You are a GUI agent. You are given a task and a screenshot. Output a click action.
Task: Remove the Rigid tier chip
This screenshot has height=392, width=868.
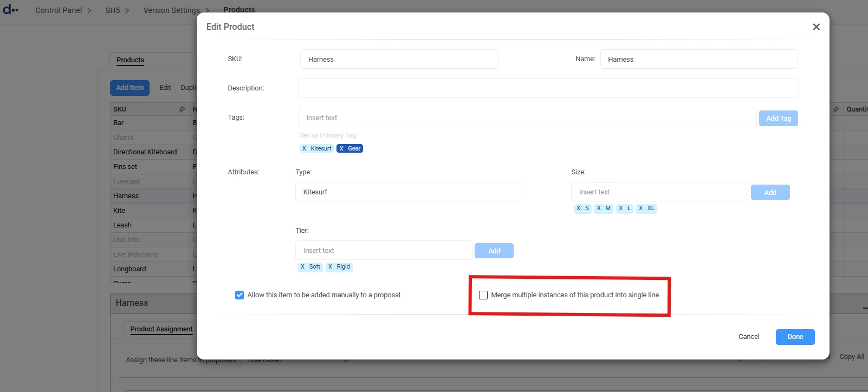point(330,267)
